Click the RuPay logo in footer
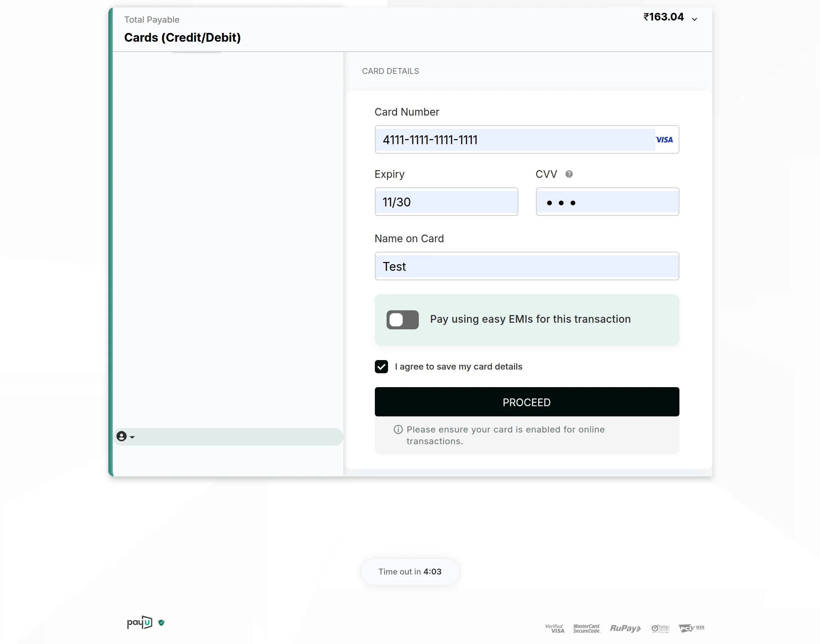The image size is (820, 644). tap(625, 628)
